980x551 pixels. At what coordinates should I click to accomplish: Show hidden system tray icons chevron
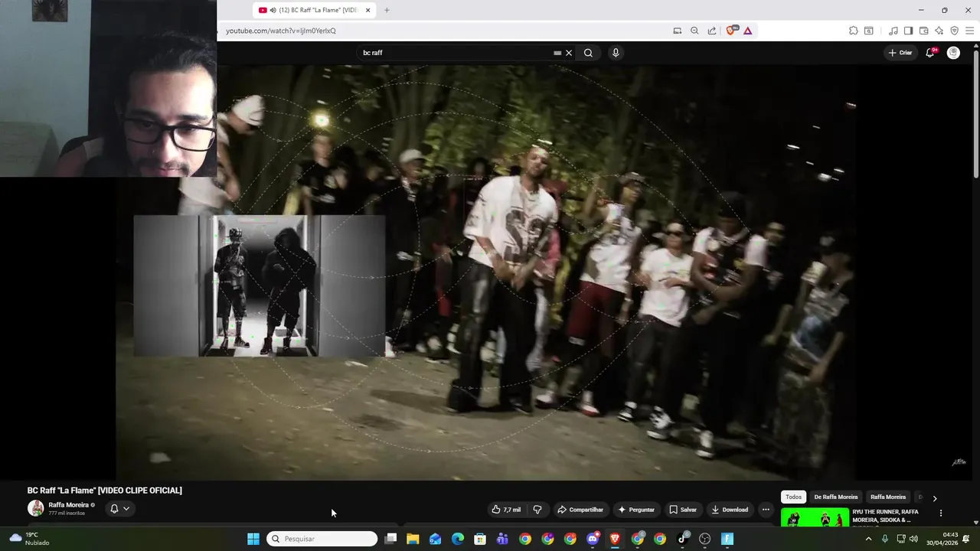pos(868,539)
